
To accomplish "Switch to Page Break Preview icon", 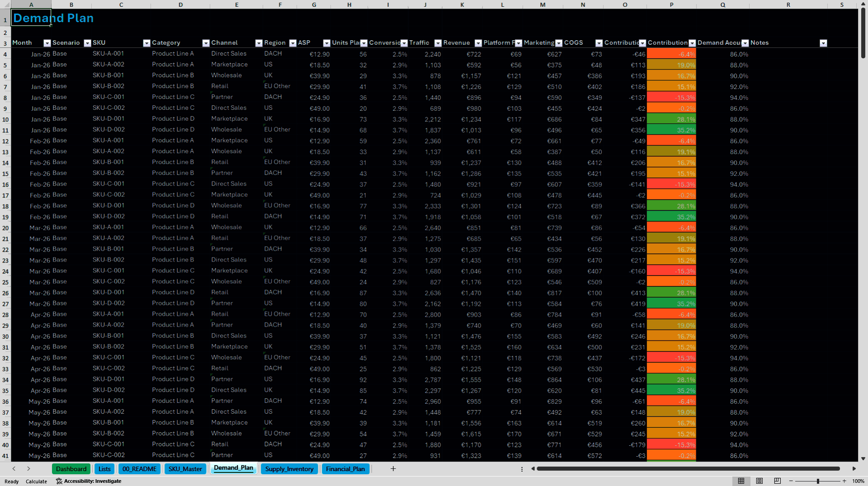I will click(777, 481).
